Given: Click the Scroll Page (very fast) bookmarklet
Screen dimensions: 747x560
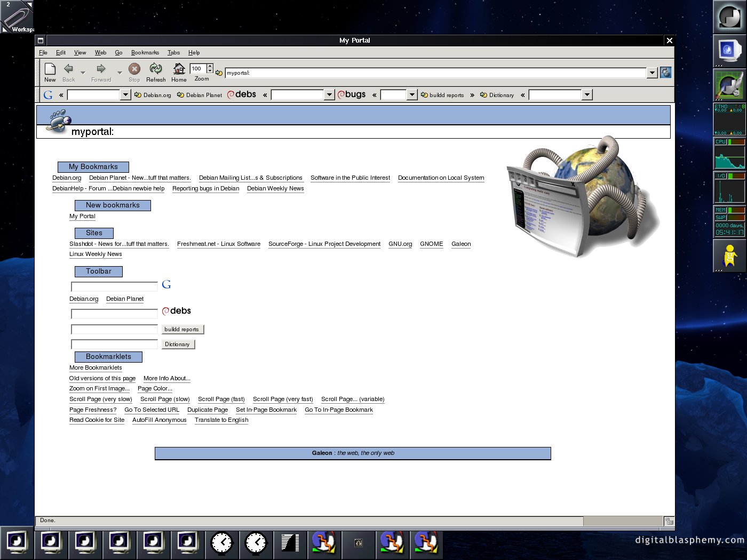Looking at the screenshot, I should 283,399.
